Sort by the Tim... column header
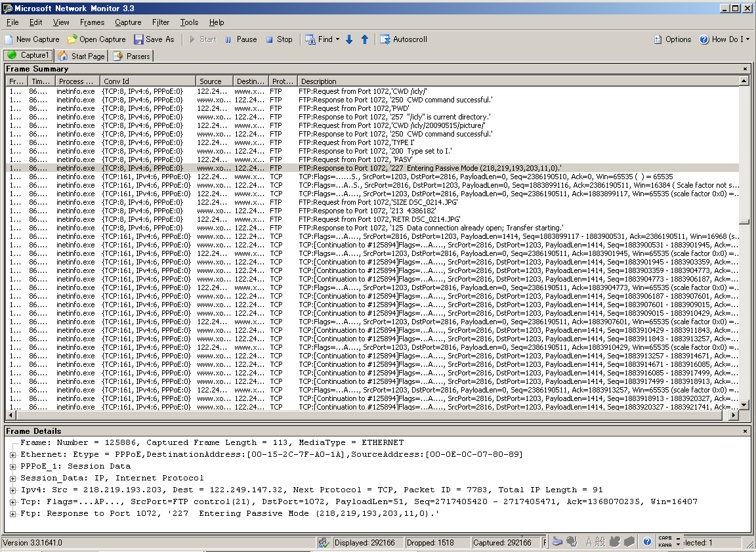756x552 pixels. pyautogui.click(x=41, y=81)
